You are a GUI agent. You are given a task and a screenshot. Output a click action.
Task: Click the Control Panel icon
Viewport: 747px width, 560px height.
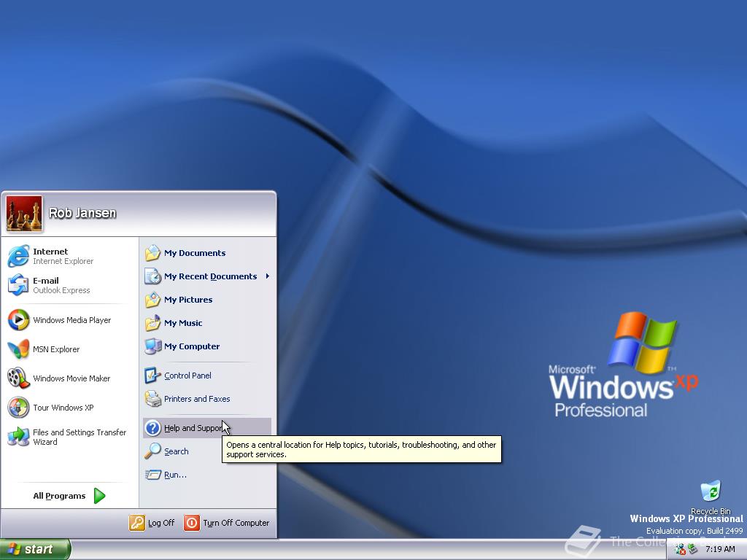152,376
